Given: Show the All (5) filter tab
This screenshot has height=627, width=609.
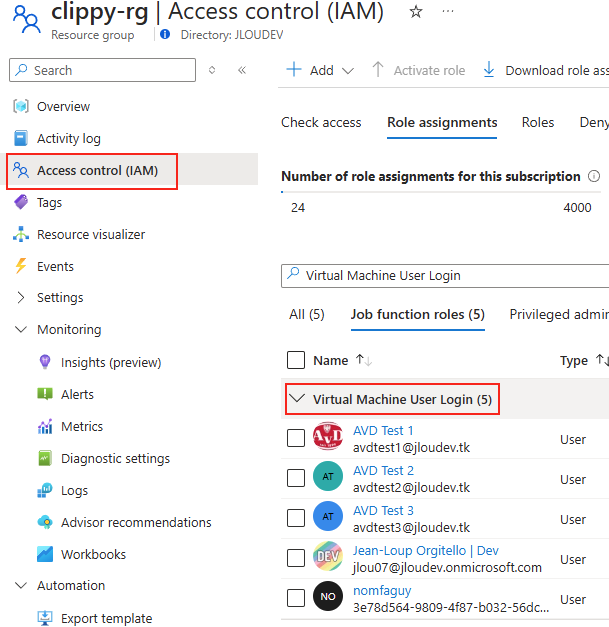Looking at the screenshot, I should (307, 314).
